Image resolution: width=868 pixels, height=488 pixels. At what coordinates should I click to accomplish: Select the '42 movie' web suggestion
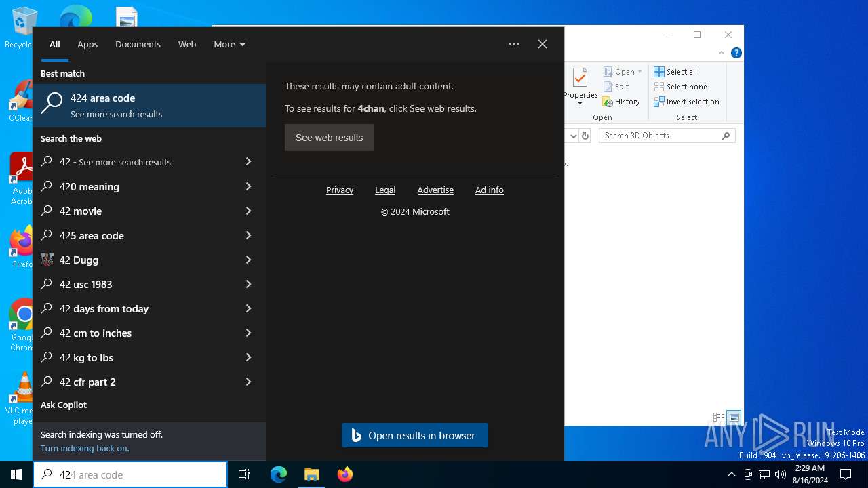(x=81, y=211)
